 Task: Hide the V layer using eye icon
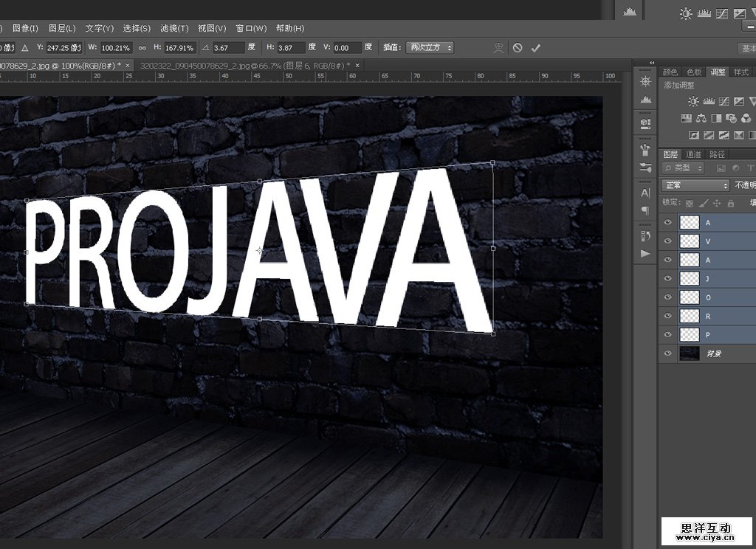coord(668,241)
